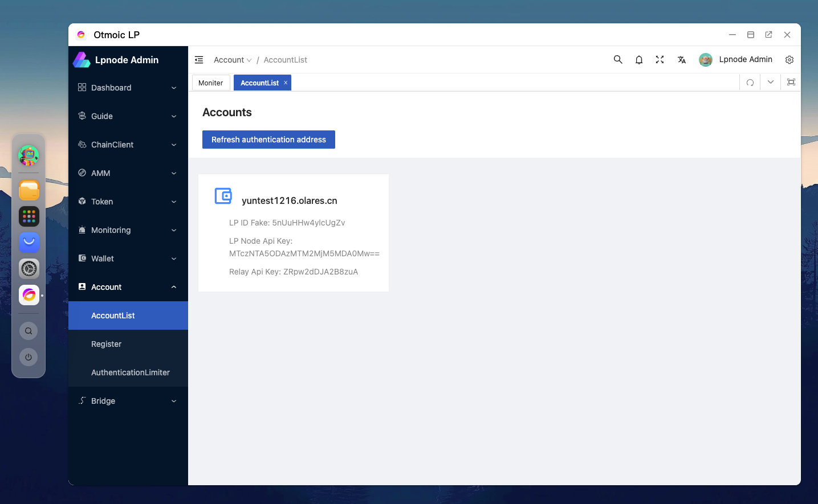Maximize content area using tab bar icon

point(791,83)
